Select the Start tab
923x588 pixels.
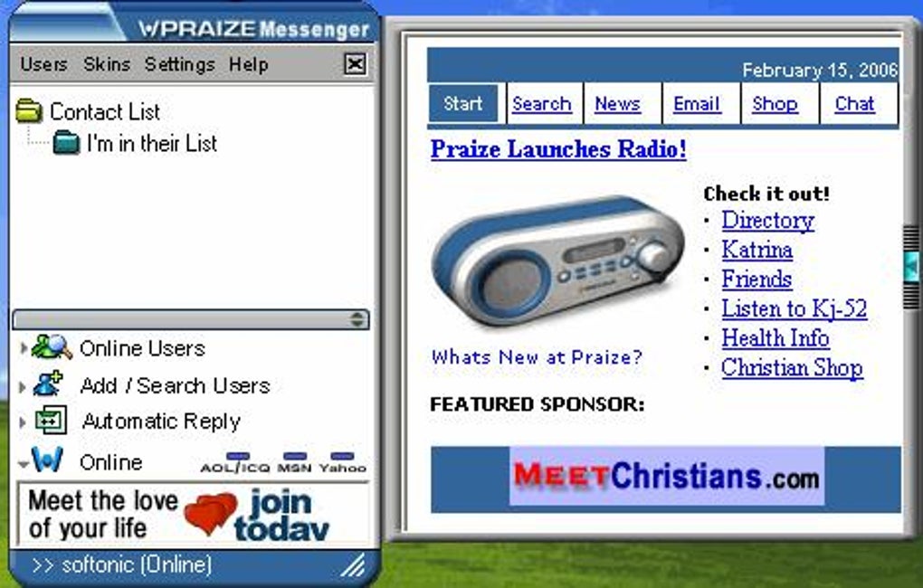[462, 104]
